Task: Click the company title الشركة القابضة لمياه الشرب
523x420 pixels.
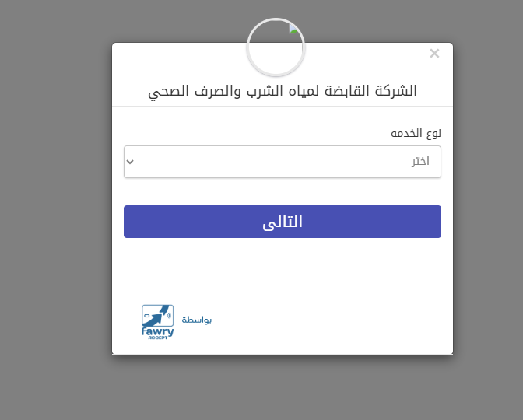Action: [283, 91]
